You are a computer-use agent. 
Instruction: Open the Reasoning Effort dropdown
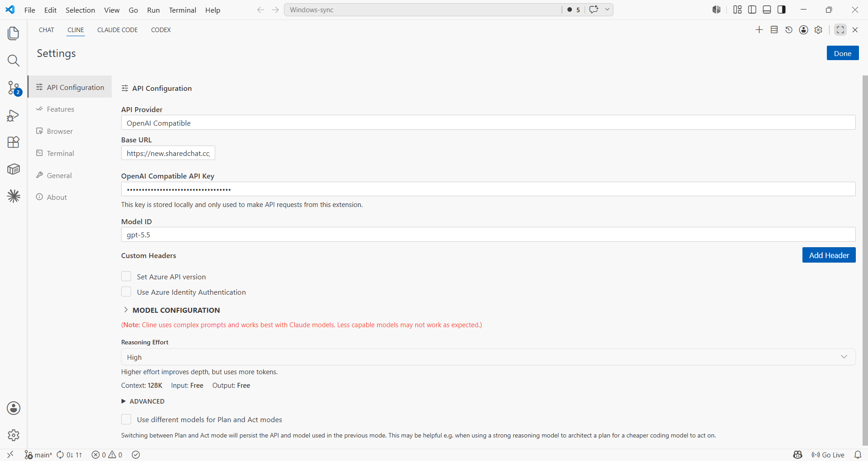coord(488,357)
